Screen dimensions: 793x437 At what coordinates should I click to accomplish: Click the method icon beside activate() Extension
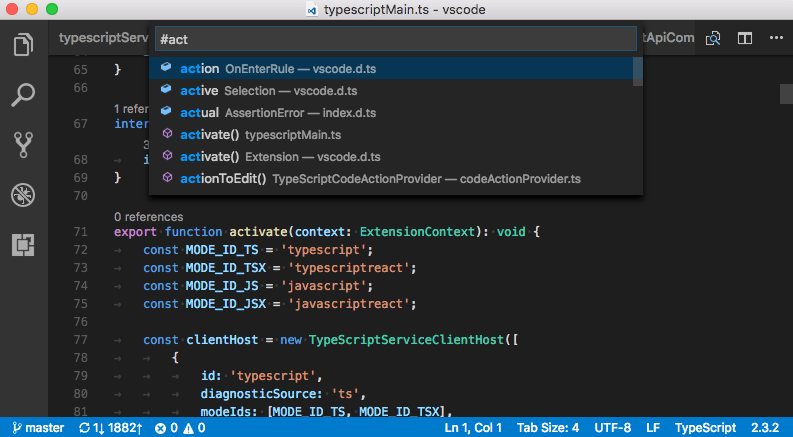[x=167, y=156]
